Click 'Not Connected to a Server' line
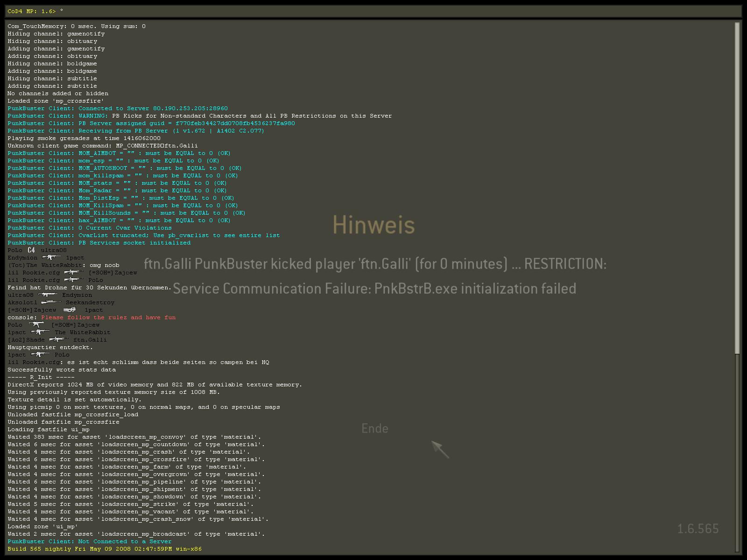 pyautogui.click(x=90, y=541)
